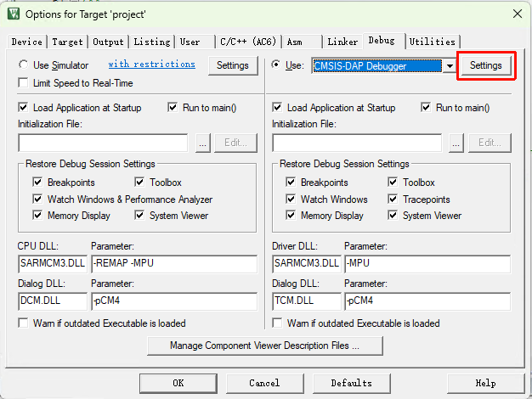This screenshot has width=532, height=399.
Task: Switch to the Target tab
Action: [x=67, y=42]
